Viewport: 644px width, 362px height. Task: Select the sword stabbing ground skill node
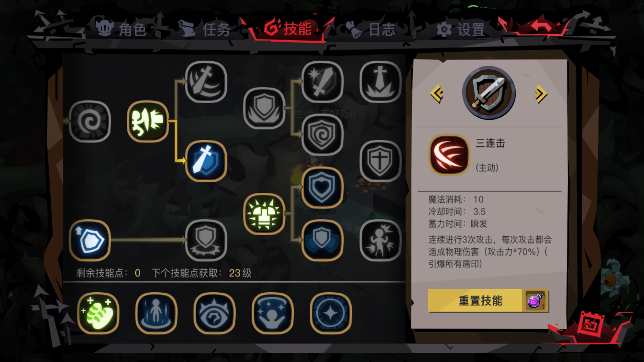[380, 82]
